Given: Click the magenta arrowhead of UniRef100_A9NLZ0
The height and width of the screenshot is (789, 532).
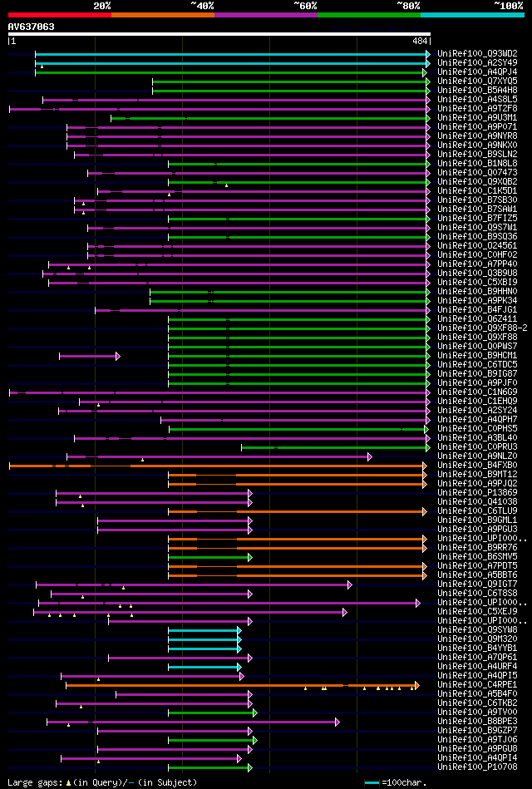Looking at the screenshot, I should coord(370,457).
